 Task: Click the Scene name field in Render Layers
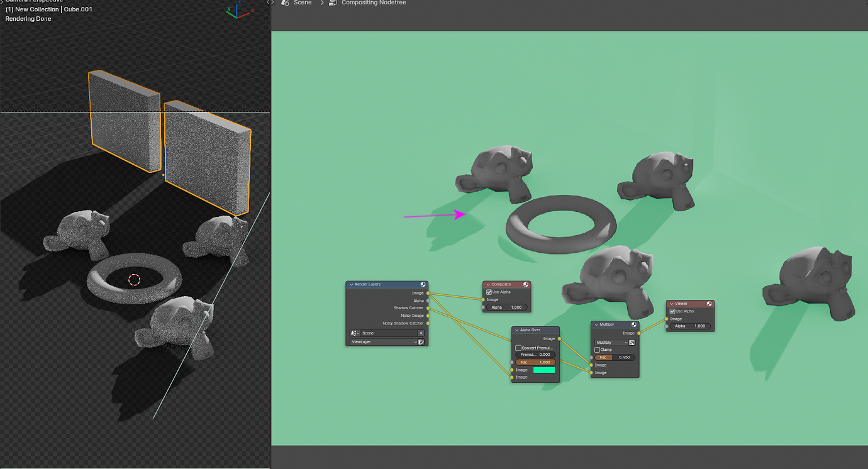click(389, 333)
